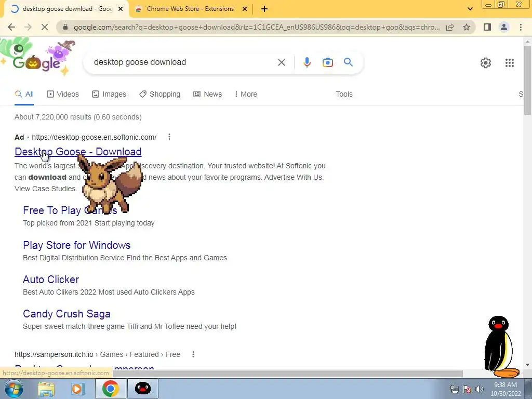Open the tab search dropdown arrow
The width and height of the screenshot is (532, 399).
pos(470,9)
